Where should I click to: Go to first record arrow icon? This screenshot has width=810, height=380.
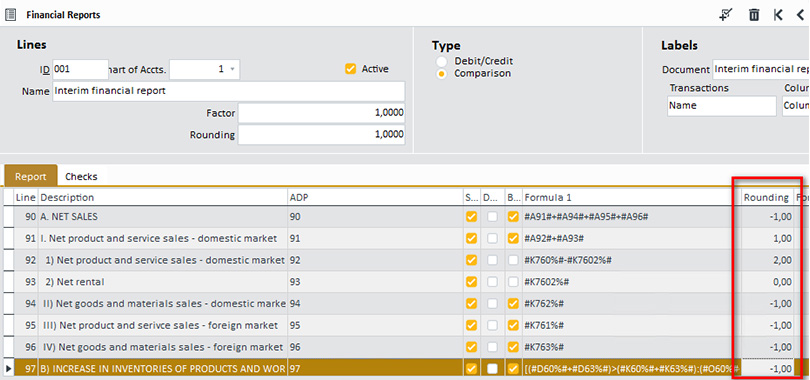[x=778, y=14]
